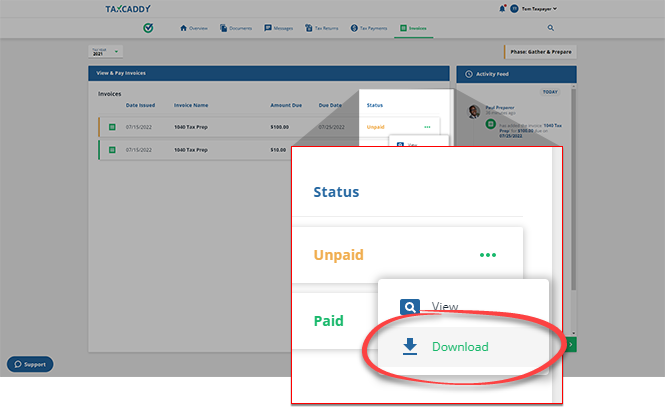Click the Due Date column header

(x=330, y=105)
